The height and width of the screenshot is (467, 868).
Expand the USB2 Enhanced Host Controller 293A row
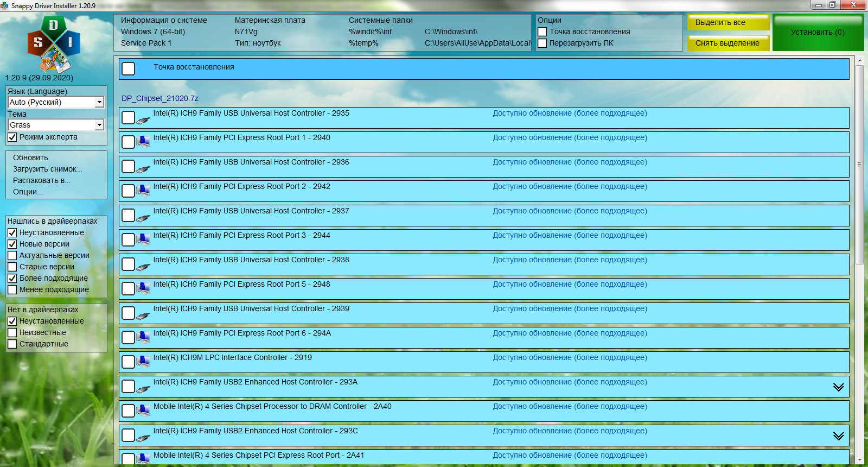click(x=838, y=387)
